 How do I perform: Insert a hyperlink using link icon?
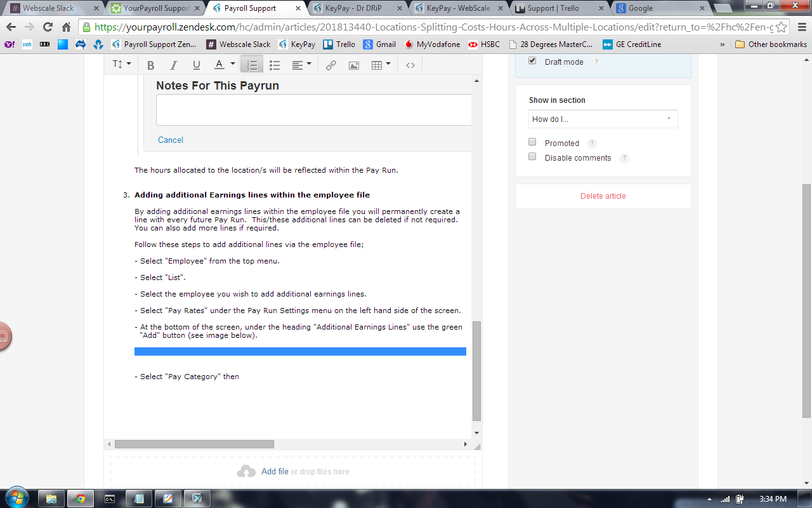pyautogui.click(x=331, y=65)
